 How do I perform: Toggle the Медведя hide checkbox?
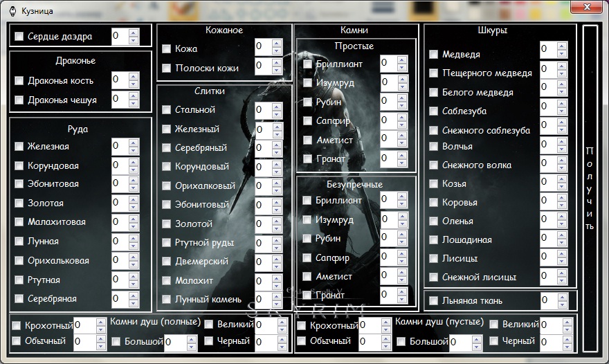(x=433, y=54)
